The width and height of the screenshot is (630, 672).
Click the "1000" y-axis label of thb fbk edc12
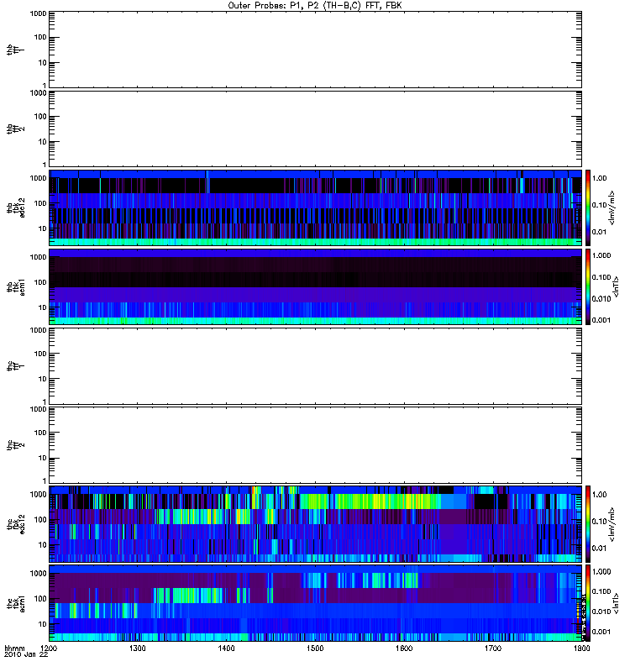coord(38,178)
